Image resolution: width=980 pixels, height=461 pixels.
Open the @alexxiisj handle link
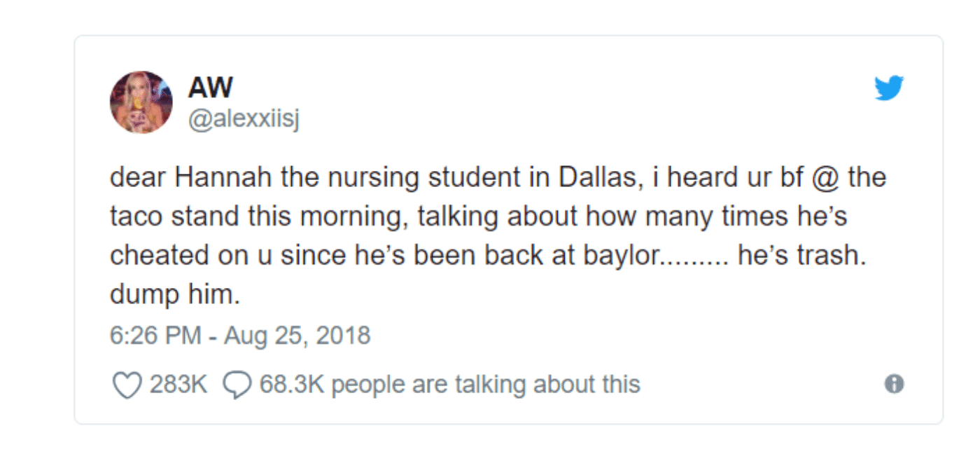tap(243, 120)
